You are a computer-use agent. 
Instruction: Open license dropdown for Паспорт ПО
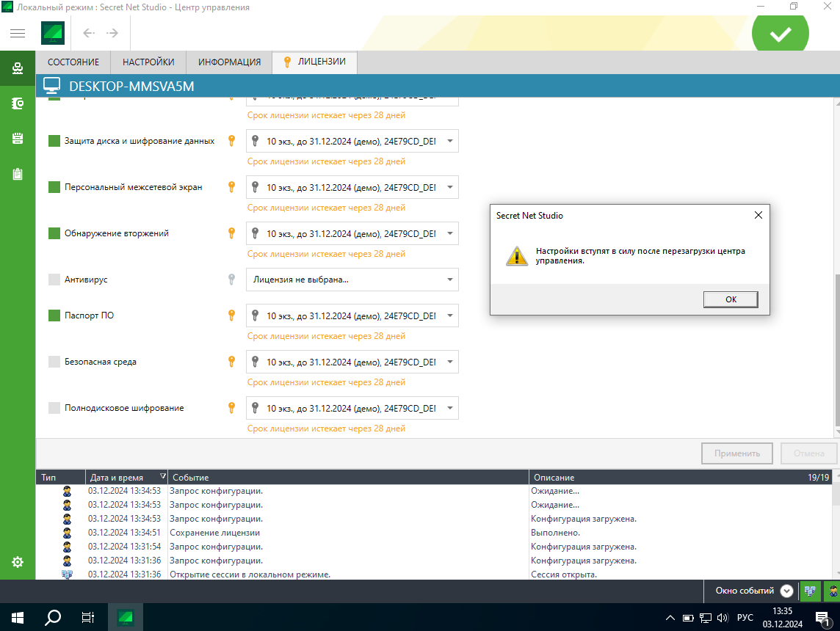(x=352, y=315)
